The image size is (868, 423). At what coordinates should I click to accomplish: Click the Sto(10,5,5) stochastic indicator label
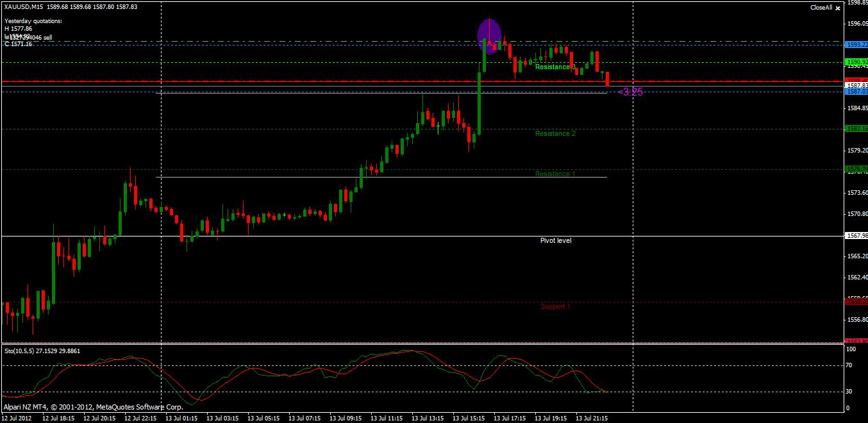click(22, 351)
